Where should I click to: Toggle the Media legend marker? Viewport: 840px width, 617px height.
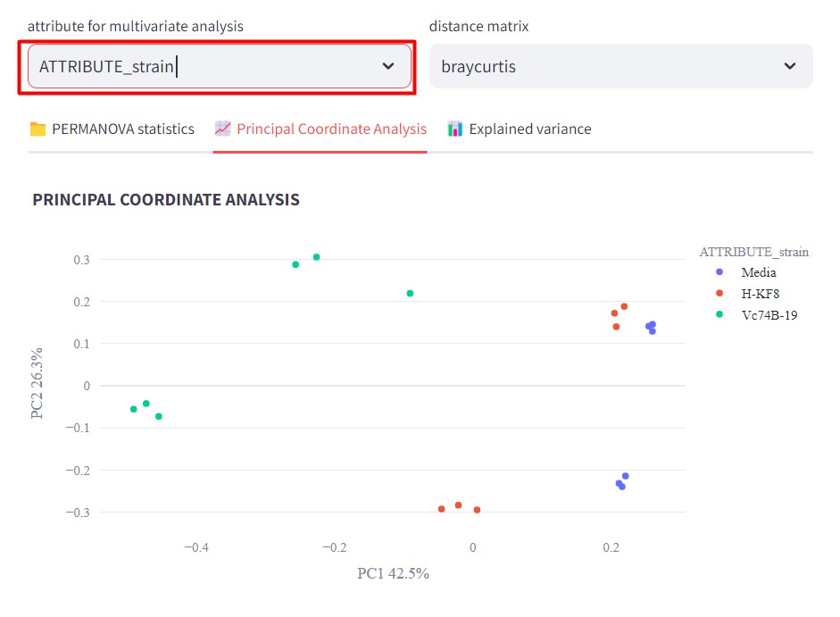(719, 272)
